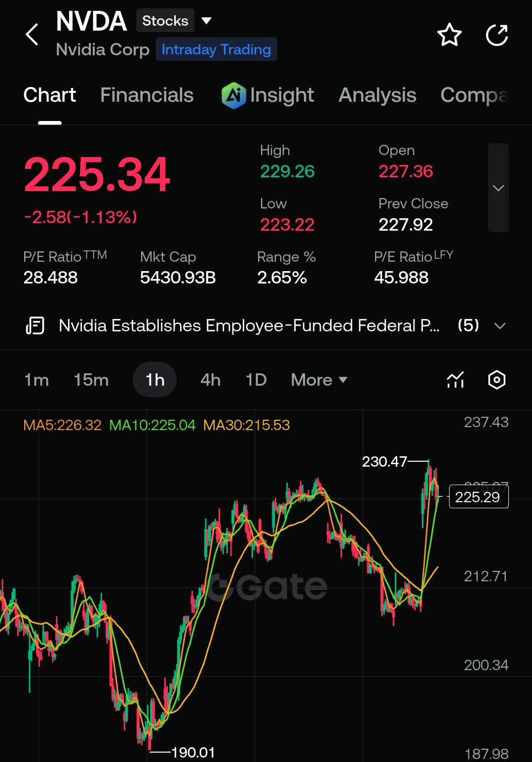The height and width of the screenshot is (762, 532).
Task: Tap the Mkt Cap value 5430.93B
Action: pyautogui.click(x=178, y=278)
